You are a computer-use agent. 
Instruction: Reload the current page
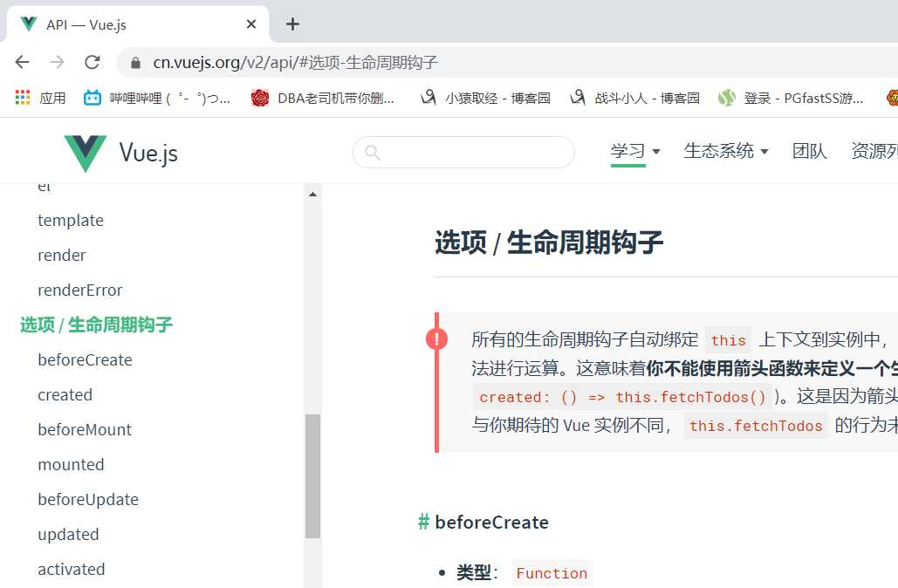click(x=93, y=62)
